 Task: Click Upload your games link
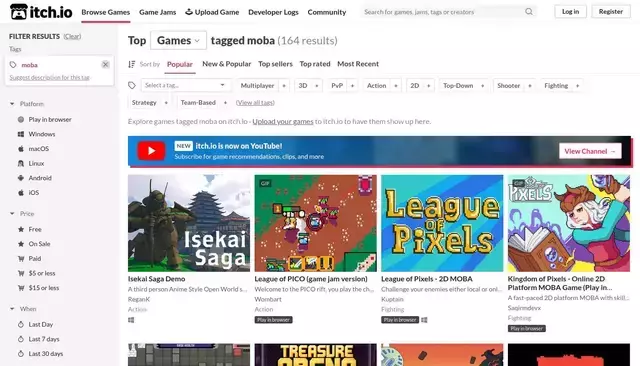pyautogui.click(x=283, y=122)
